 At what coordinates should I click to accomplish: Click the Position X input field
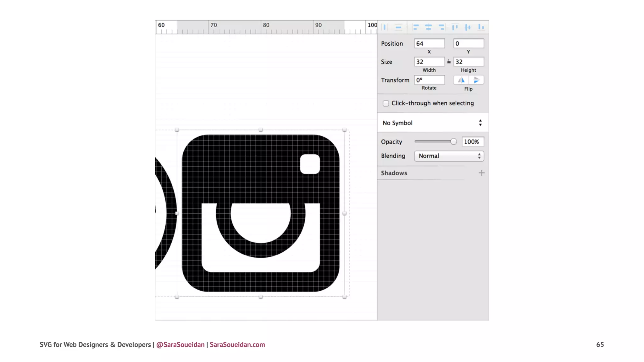[x=429, y=44]
